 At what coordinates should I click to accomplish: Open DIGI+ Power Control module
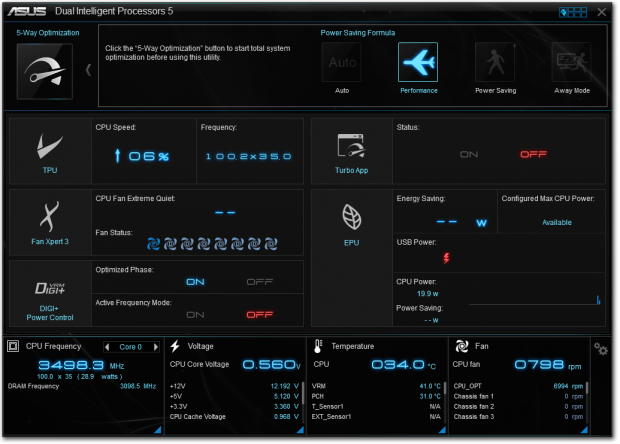50,292
